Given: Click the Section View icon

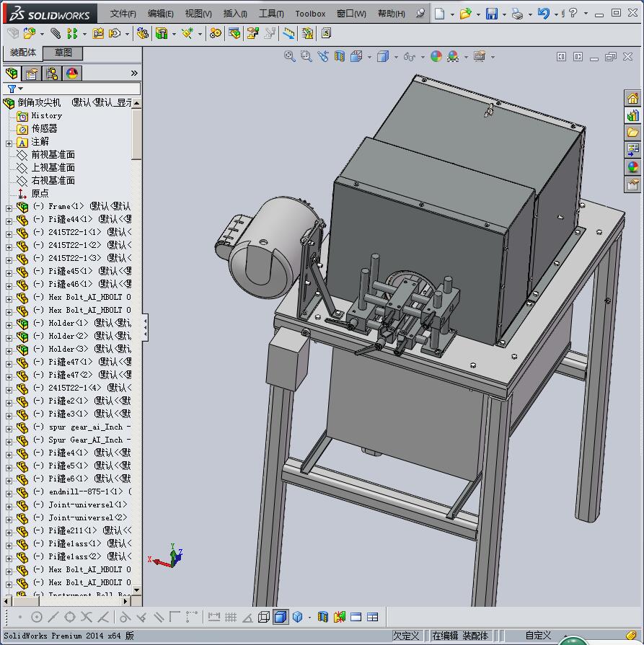Looking at the screenshot, I should (339, 56).
